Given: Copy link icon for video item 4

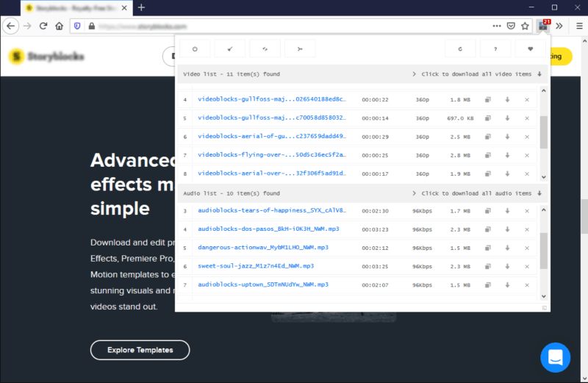Looking at the screenshot, I should tap(488, 100).
